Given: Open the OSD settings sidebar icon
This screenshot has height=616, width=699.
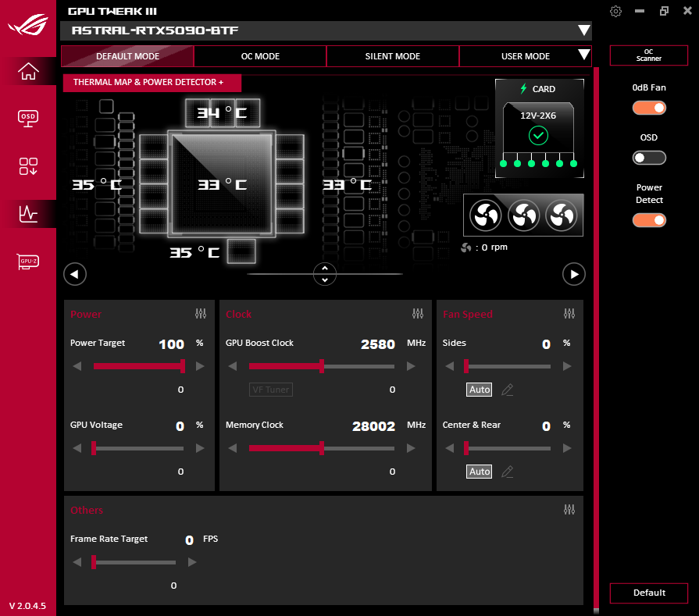Looking at the screenshot, I should pos(28,119).
